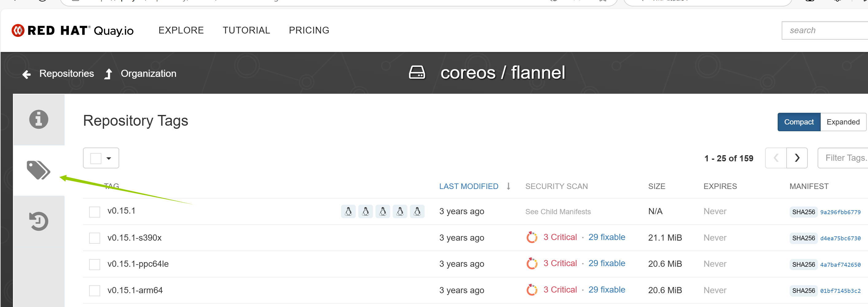Switch to Expanded view
The width and height of the screenshot is (868, 307).
(x=843, y=122)
